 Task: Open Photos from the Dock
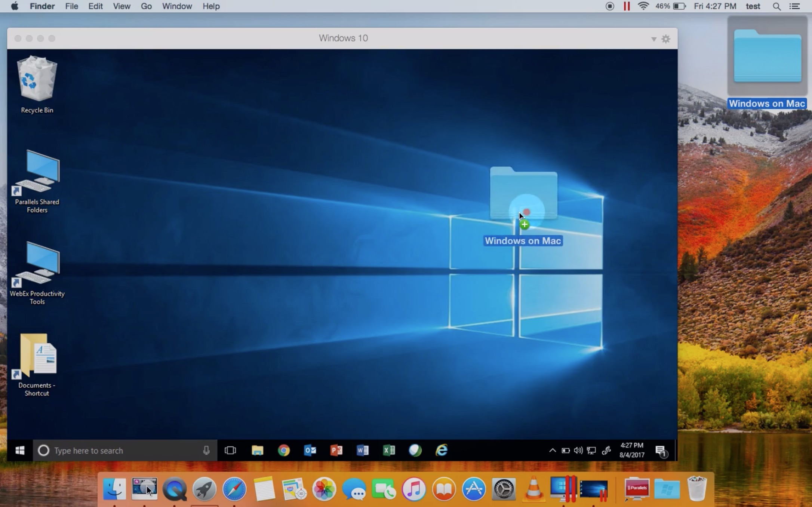(x=324, y=489)
